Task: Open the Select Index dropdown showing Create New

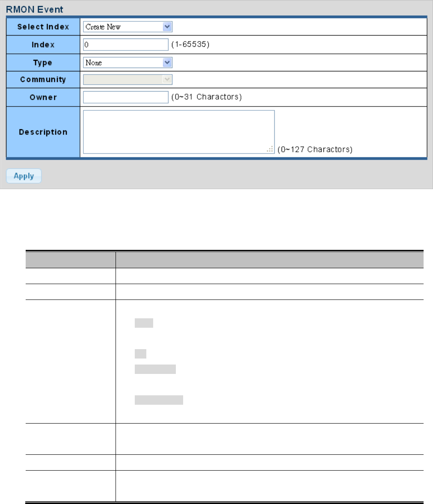Action: 128,27
